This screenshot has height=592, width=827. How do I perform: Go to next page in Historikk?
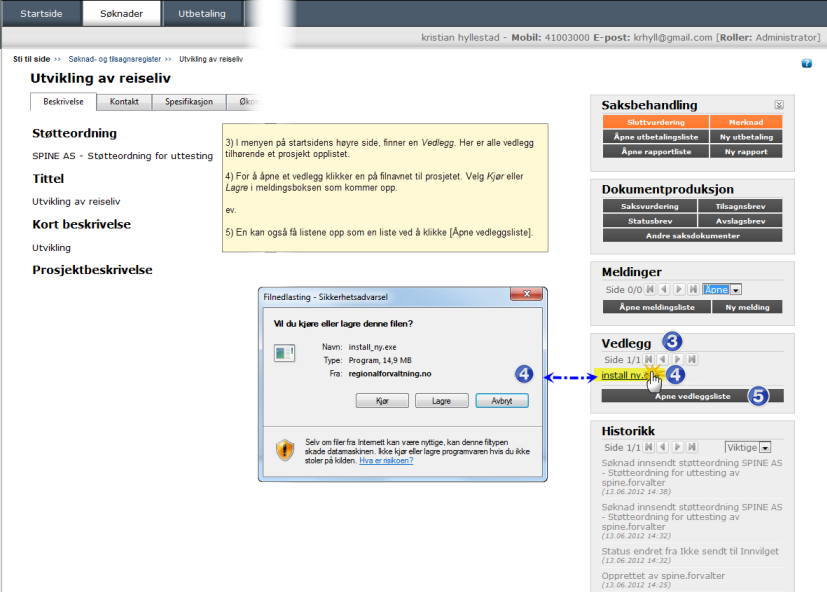[678, 447]
